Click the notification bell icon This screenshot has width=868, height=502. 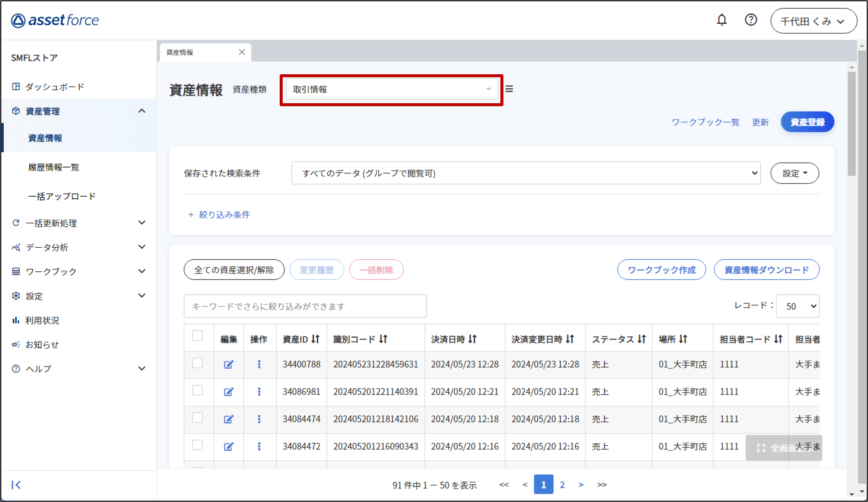click(722, 20)
